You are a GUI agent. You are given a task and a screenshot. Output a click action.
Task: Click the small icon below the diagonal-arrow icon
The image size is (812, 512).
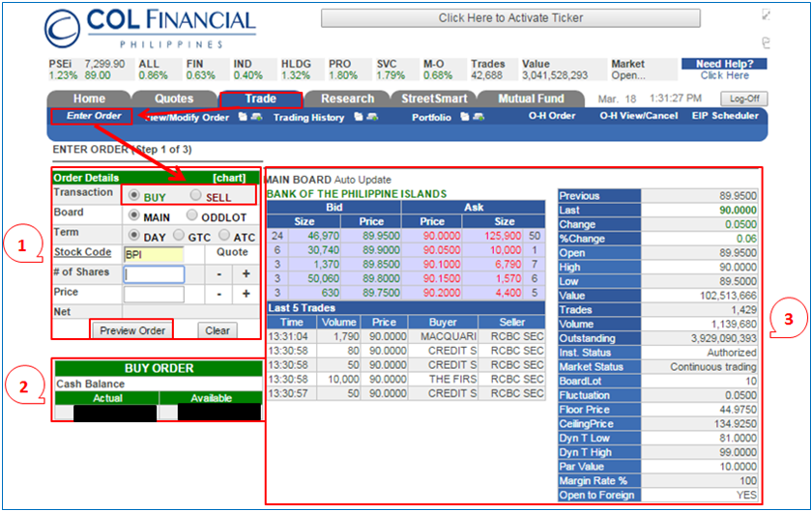click(x=766, y=43)
